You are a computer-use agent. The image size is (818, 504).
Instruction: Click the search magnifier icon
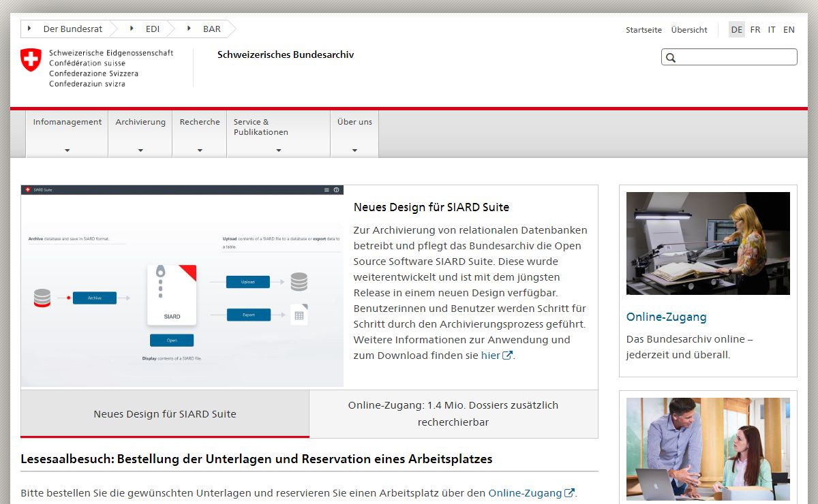point(671,58)
